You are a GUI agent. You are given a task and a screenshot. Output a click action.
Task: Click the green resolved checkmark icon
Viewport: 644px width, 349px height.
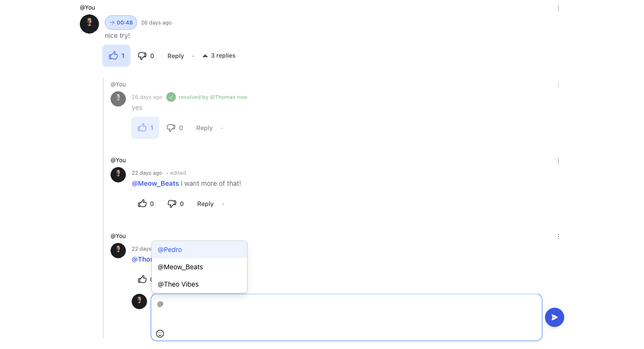pos(171,97)
